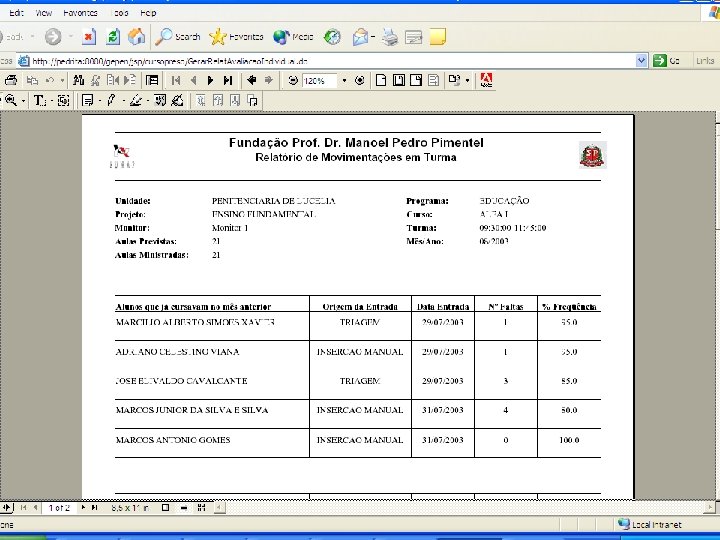Click the Digital Signature pen tool
This screenshot has width=720, height=540.
(x=178, y=101)
